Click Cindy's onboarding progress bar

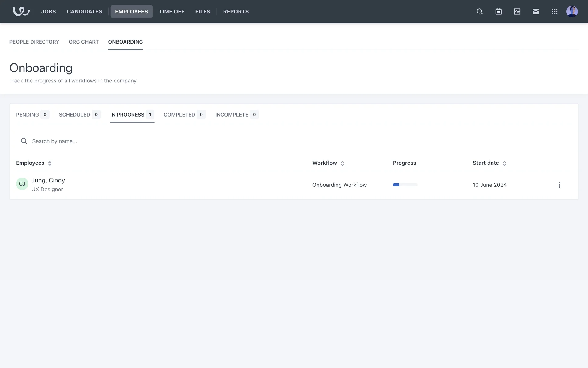click(x=405, y=185)
